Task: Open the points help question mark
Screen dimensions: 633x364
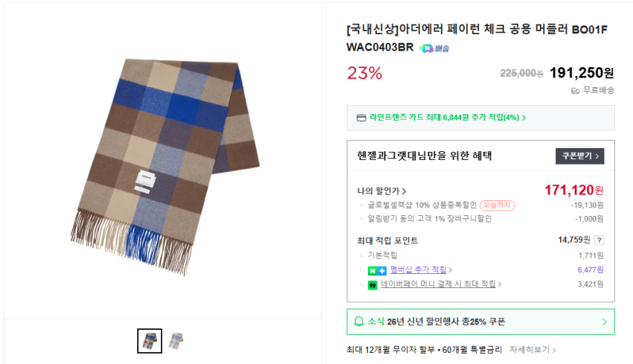Action: click(599, 240)
